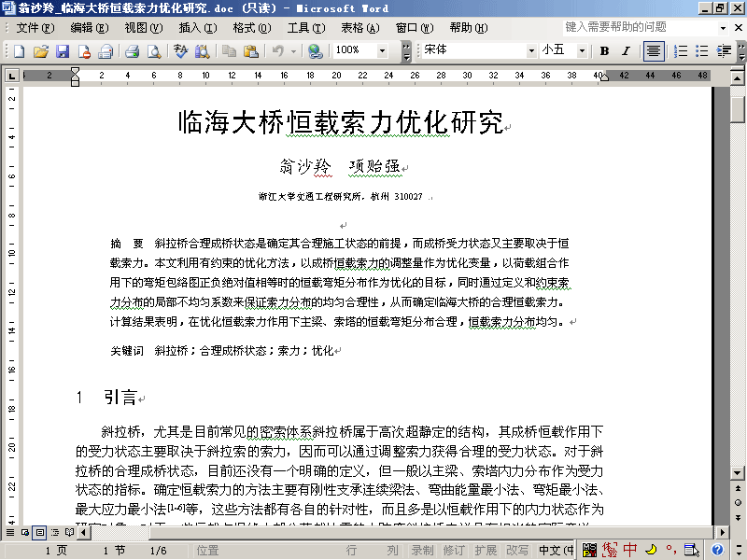Open the 编辑(E) menu
This screenshot has width=747, height=560.
click(90, 28)
